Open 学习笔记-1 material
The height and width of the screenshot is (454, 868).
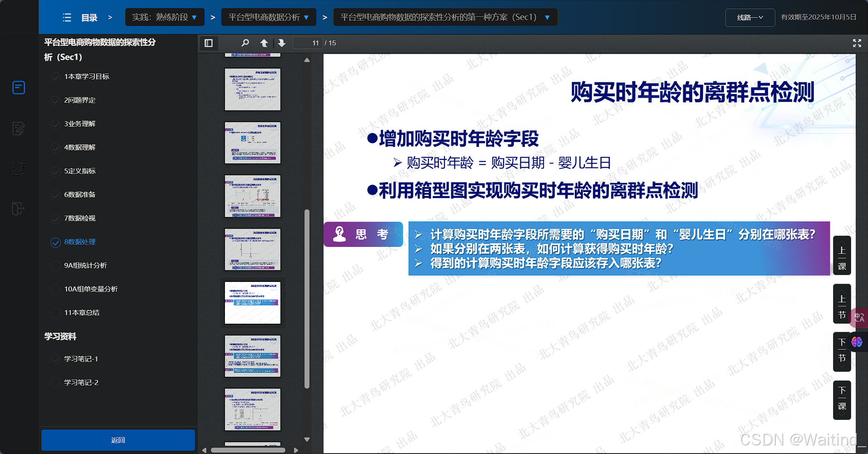pos(81,359)
